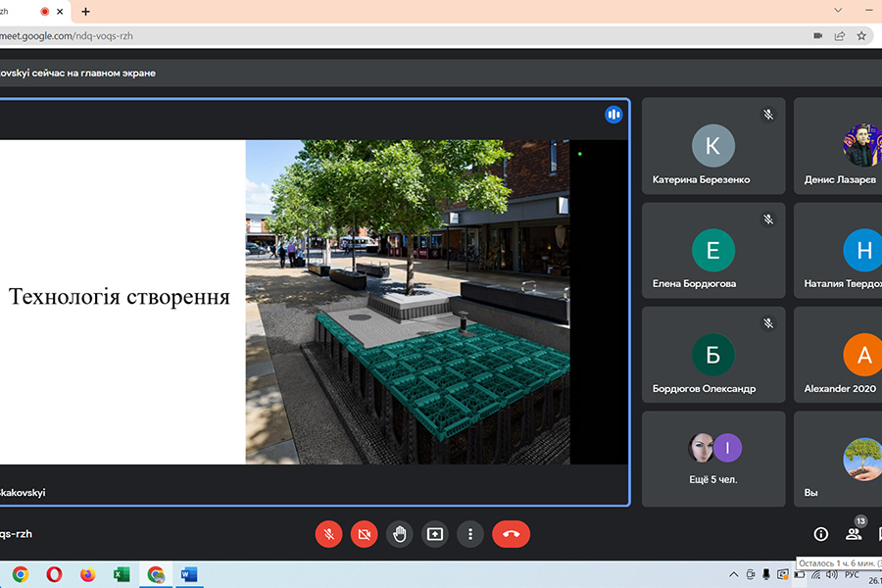Viewport: 882px width, 588px height.
Task: Click the camera permission icon in address bar
Action: click(817, 35)
